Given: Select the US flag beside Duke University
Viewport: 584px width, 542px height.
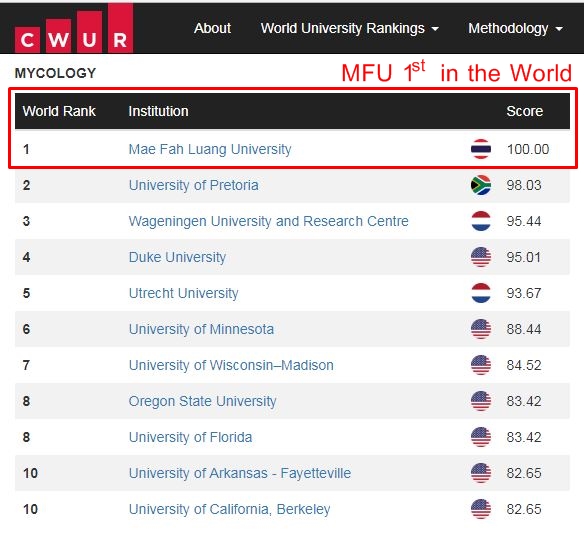Looking at the screenshot, I should [481, 257].
